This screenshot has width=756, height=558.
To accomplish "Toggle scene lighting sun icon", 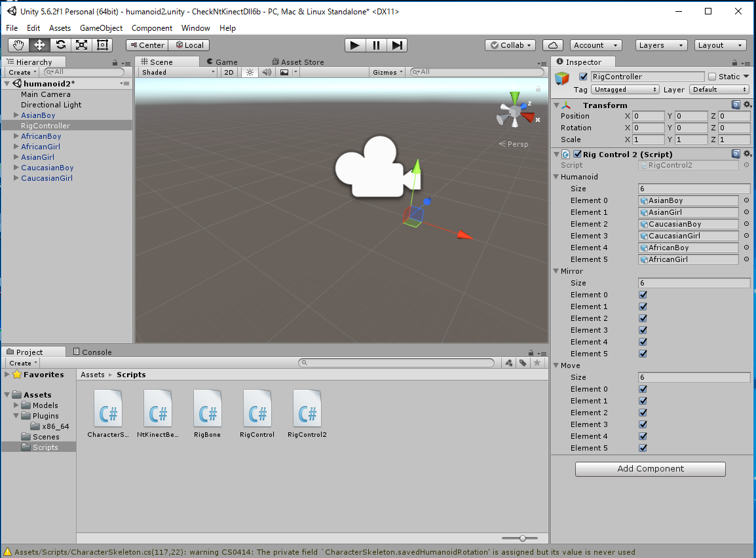I will click(250, 73).
